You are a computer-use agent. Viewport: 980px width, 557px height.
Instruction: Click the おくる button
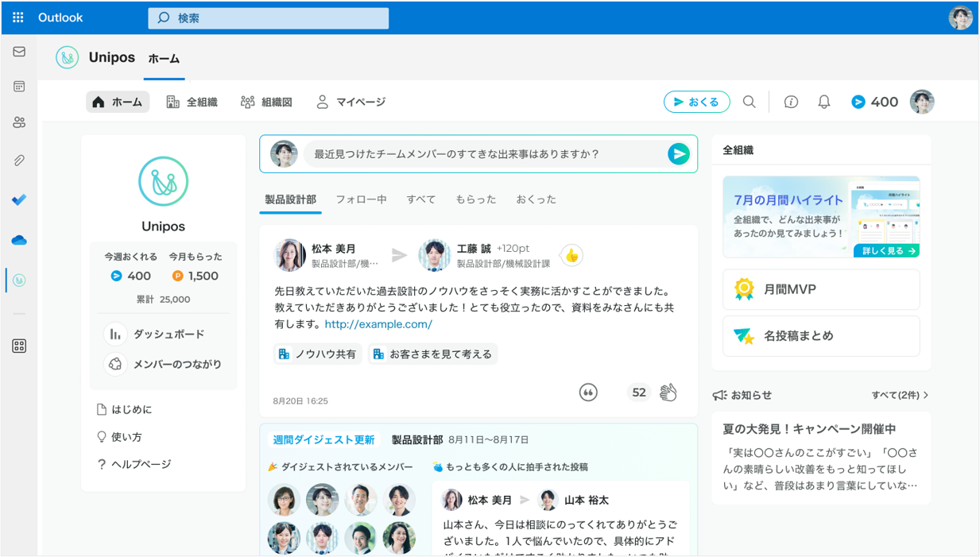coord(697,102)
